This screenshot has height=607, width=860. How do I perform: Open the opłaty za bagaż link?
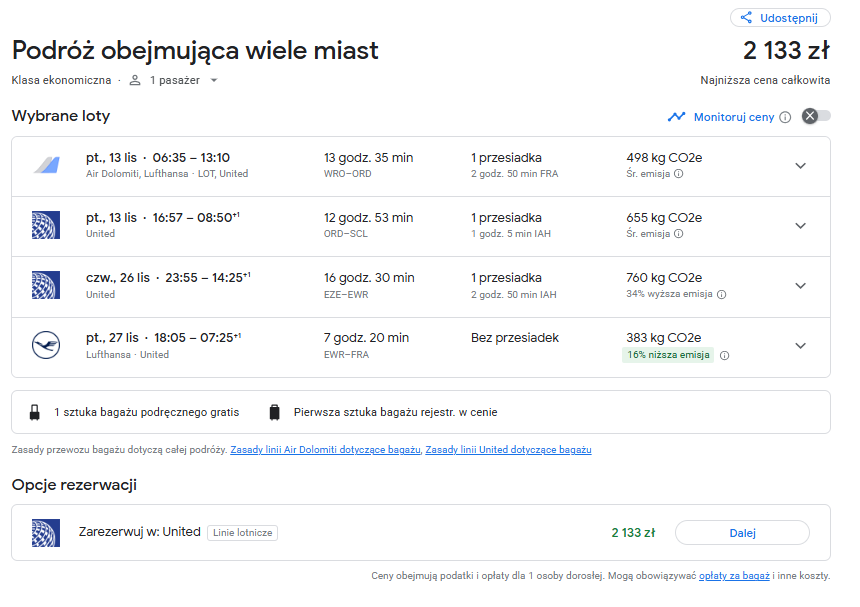point(734,576)
